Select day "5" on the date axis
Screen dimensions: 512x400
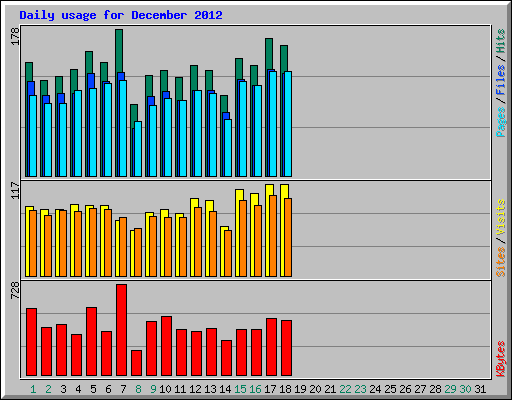tap(93, 389)
